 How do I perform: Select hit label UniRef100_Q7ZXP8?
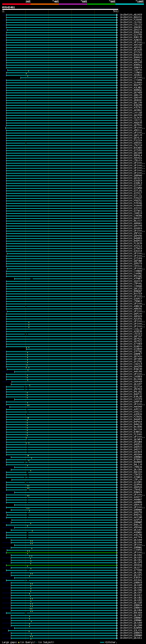point(131,259)
